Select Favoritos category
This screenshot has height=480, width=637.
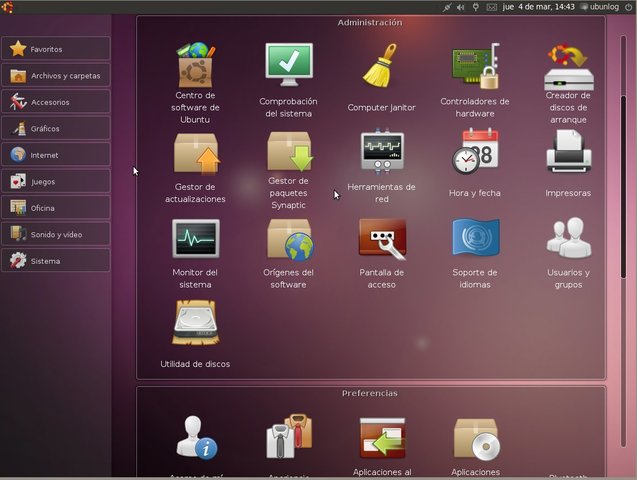click(56, 49)
